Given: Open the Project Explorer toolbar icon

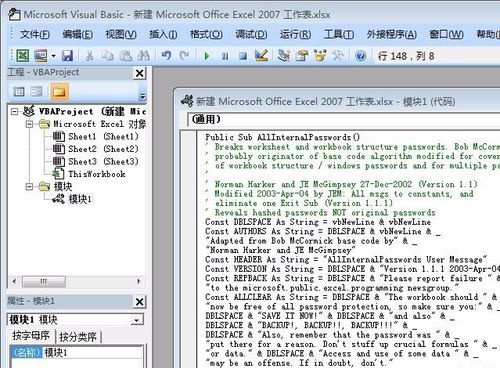Looking at the screenshot, I should click(x=284, y=56).
